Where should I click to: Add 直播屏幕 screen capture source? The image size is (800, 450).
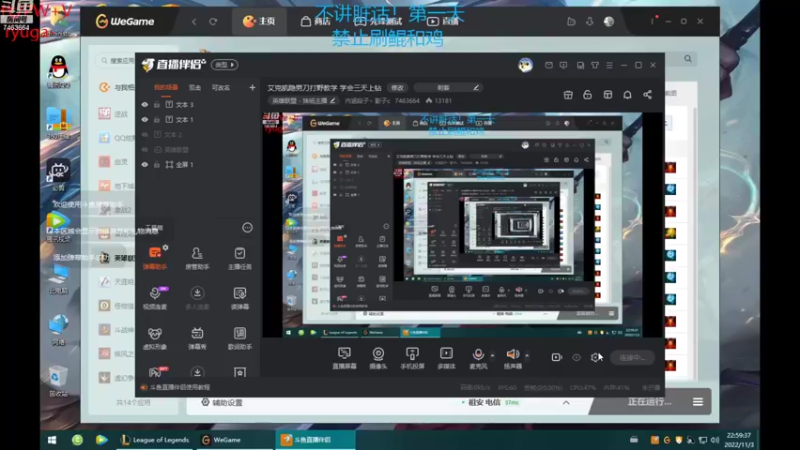344,358
